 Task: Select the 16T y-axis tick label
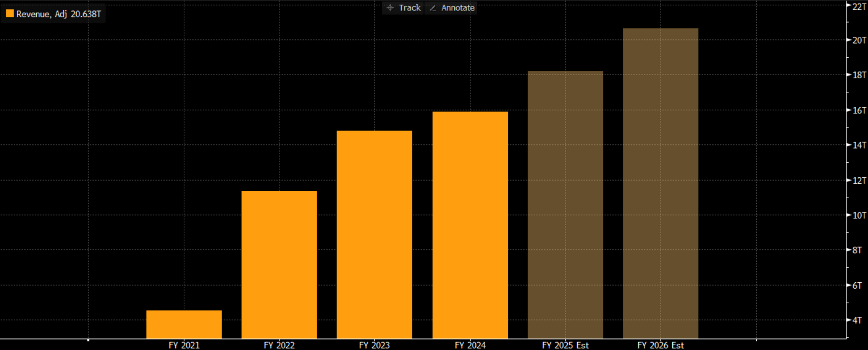[859, 110]
